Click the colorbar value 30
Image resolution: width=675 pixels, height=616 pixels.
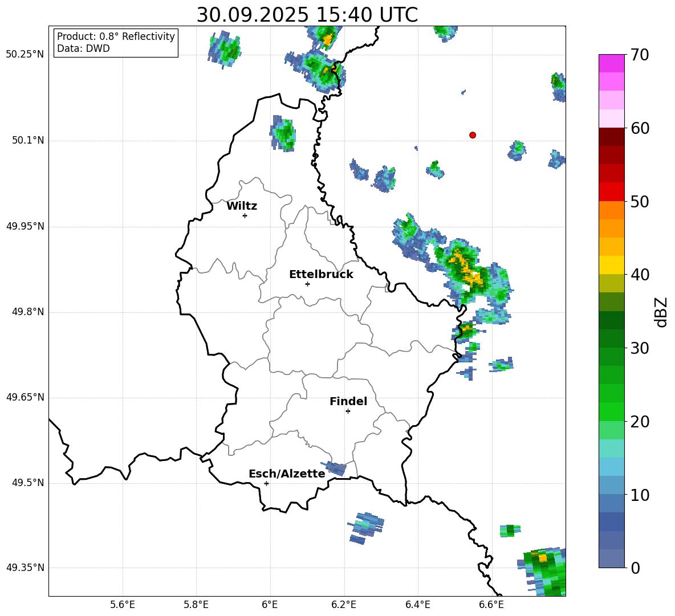point(640,348)
